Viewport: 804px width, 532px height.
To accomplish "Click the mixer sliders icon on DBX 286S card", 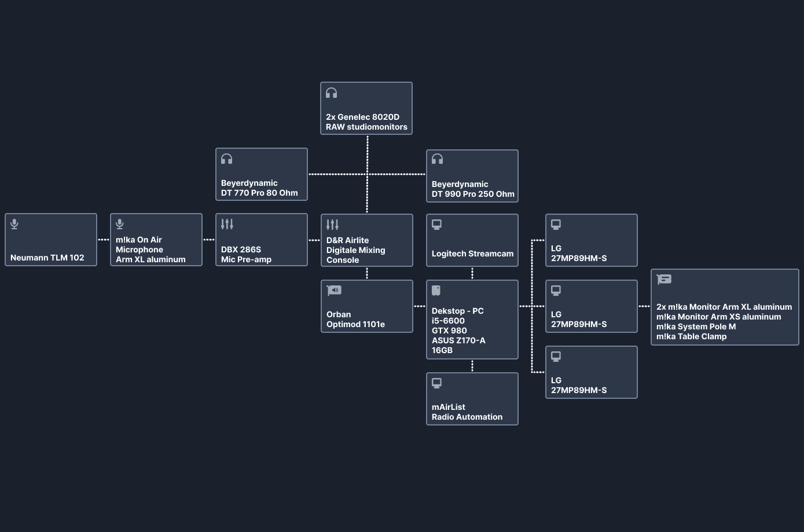I will tap(227, 223).
